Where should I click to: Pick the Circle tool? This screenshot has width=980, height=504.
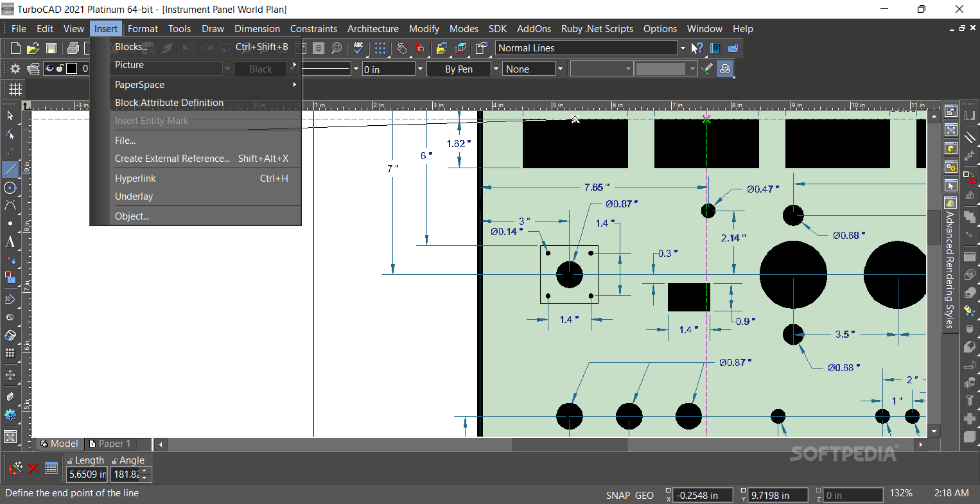click(10, 187)
